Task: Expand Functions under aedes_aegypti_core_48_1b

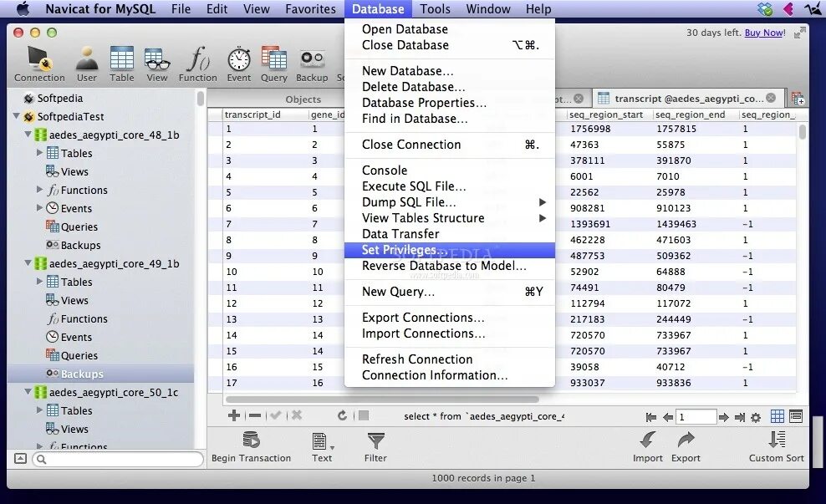Action: 39,190
